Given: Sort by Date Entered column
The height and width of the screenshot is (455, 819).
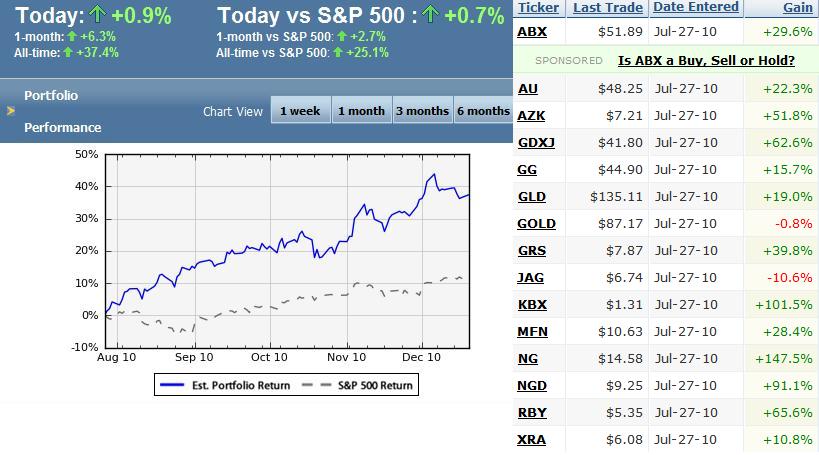Looking at the screenshot, I should [696, 8].
